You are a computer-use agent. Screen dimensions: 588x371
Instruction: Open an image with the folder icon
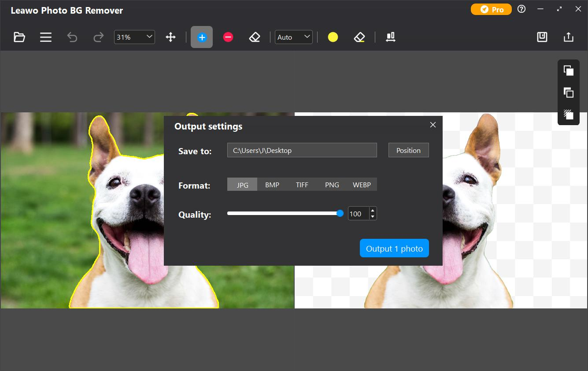[19, 37]
